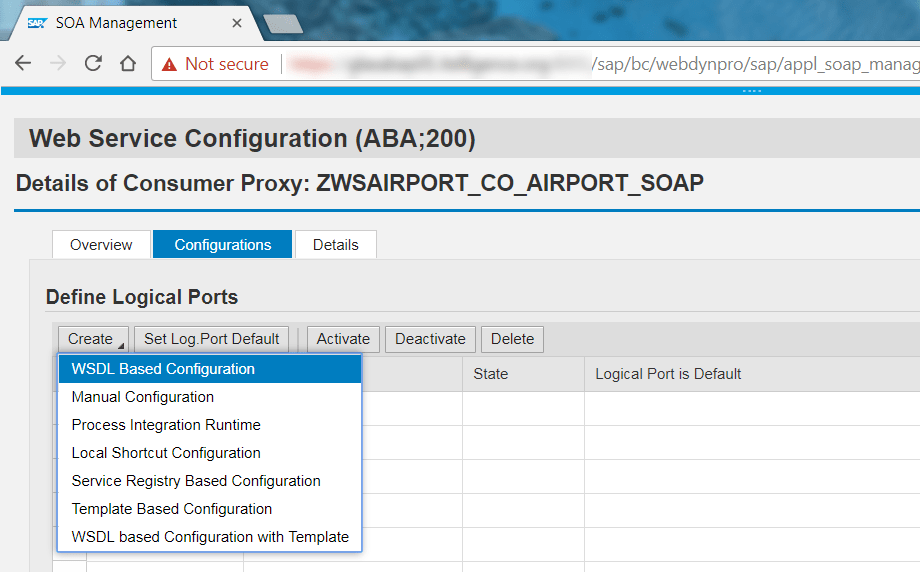Select the Configurations tab

(x=222, y=245)
